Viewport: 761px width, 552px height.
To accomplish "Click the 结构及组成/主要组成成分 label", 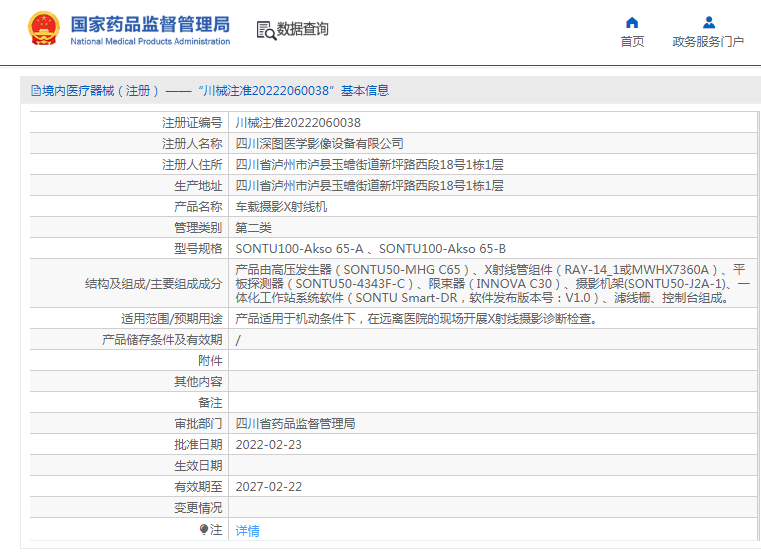I will [x=153, y=284].
